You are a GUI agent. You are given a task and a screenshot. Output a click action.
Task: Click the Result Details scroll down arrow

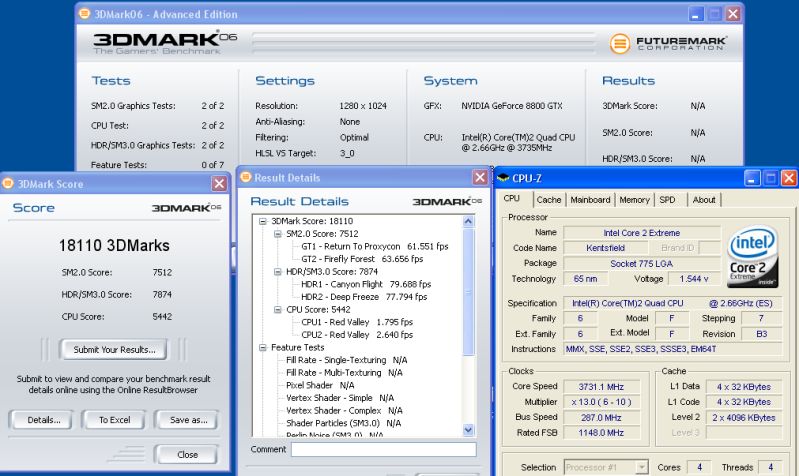468,430
